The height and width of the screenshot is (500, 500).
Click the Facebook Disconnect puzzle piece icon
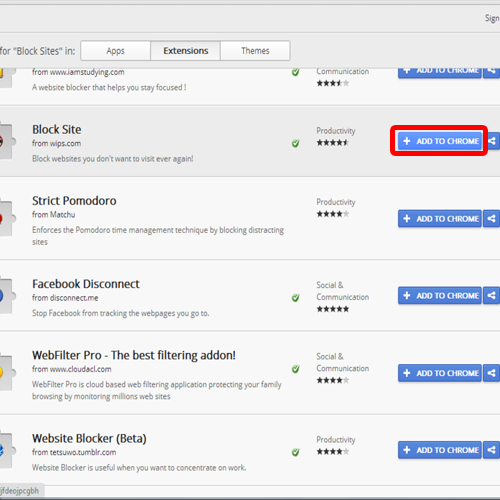[x=7, y=295]
